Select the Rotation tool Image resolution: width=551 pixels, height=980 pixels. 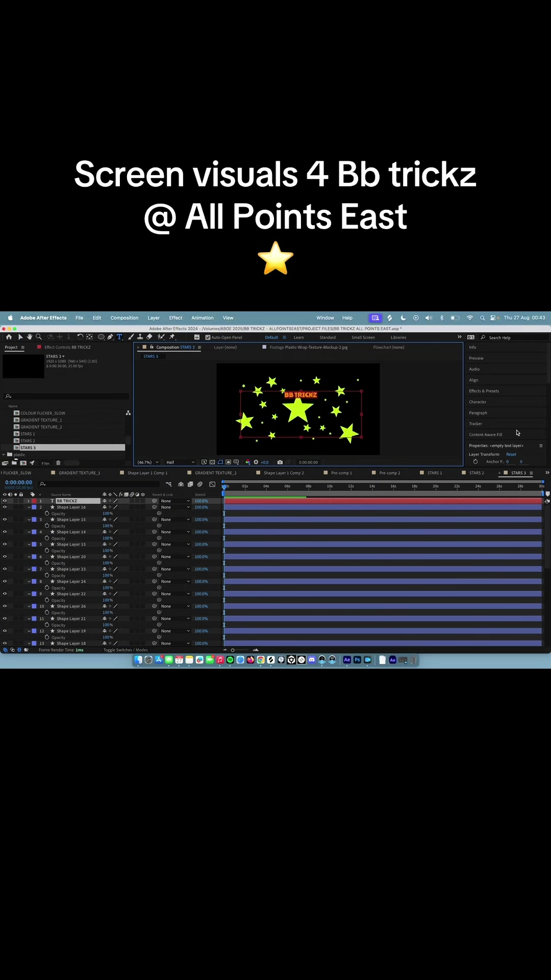[80, 337]
